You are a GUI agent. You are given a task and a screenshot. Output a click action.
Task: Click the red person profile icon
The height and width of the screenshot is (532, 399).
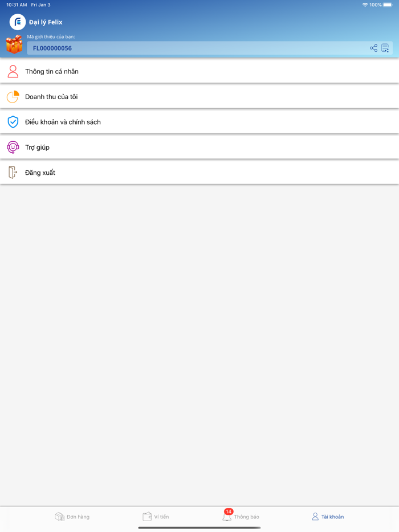13,72
